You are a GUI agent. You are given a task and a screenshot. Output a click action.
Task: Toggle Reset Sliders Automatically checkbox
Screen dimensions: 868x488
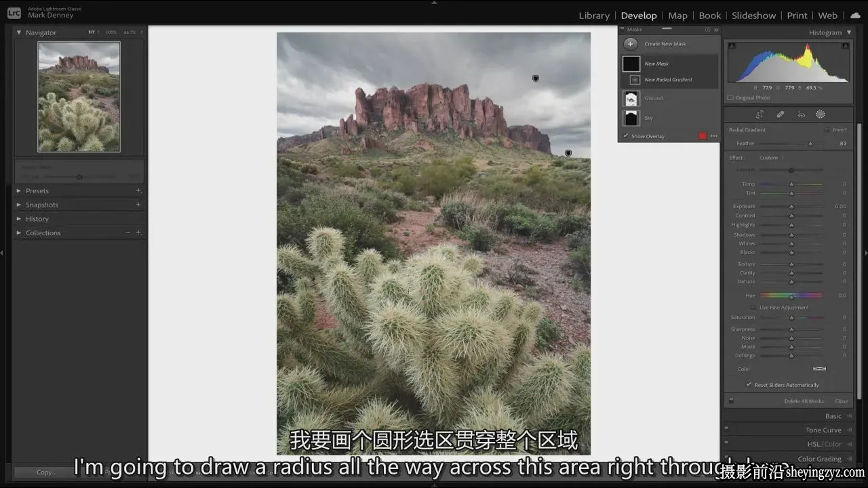(749, 384)
